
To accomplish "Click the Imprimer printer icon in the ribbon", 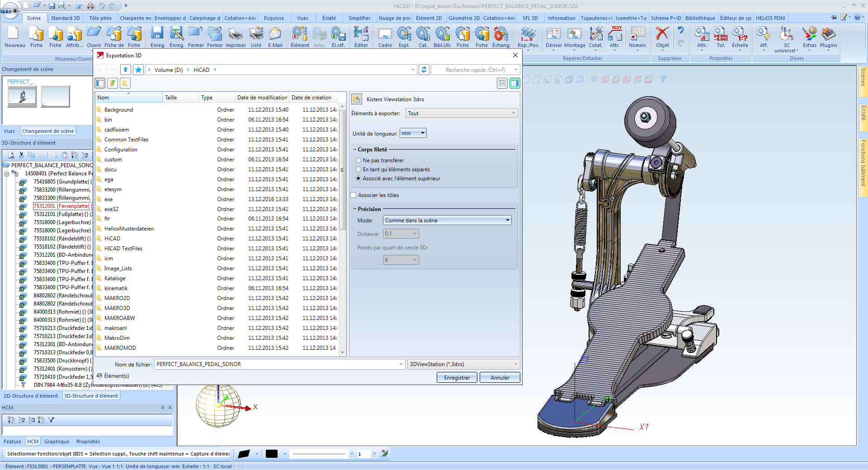I will click(236, 34).
